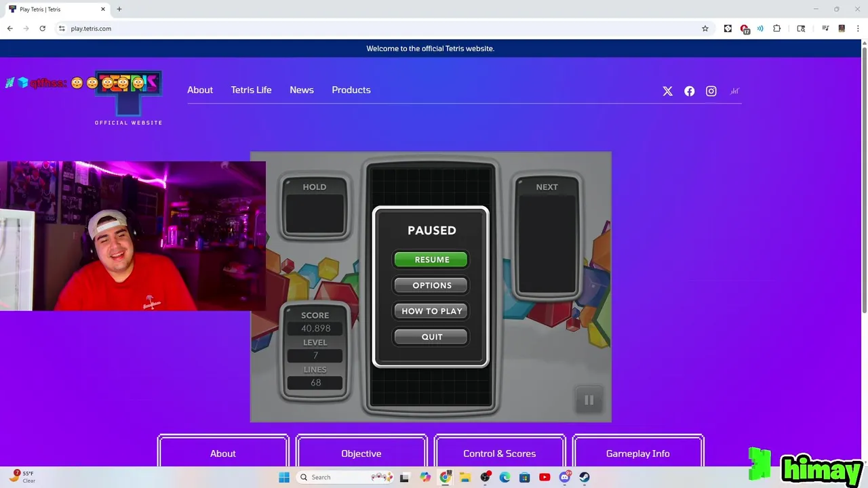Open the Windows Start menu

pyautogui.click(x=284, y=477)
